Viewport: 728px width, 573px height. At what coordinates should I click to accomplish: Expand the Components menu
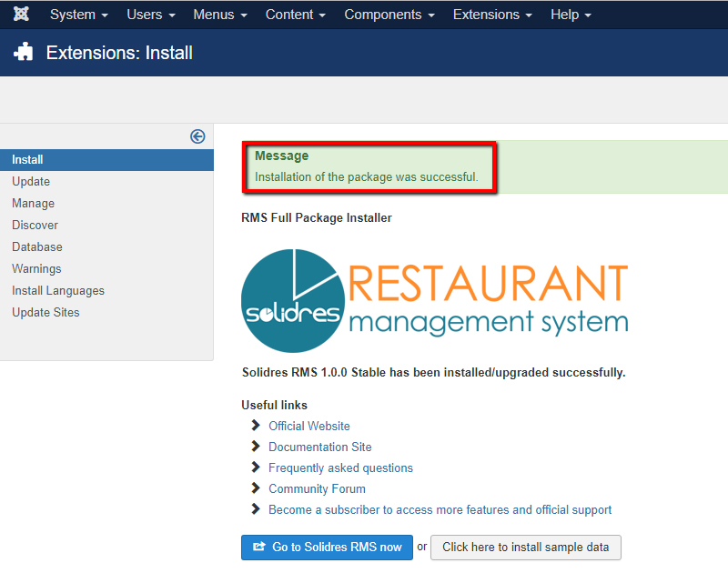coord(389,15)
